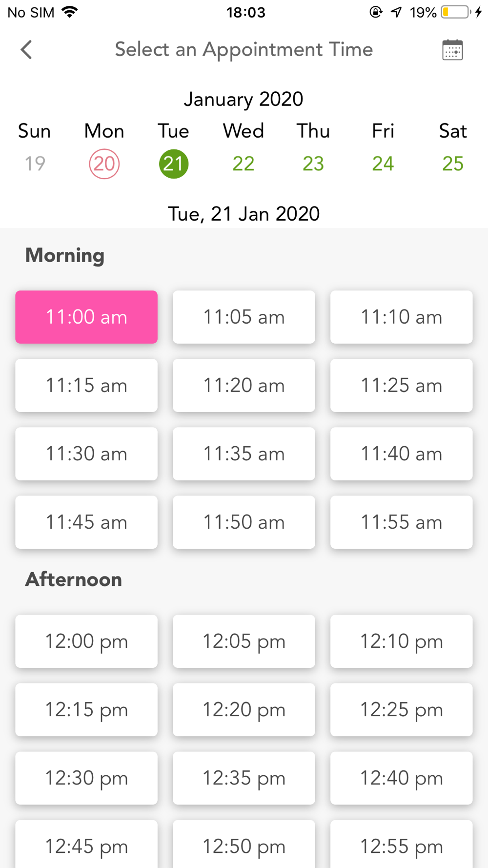Choose the 11:05 am time slot
Image resolution: width=488 pixels, height=868 pixels.
click(x=244, y=317)
